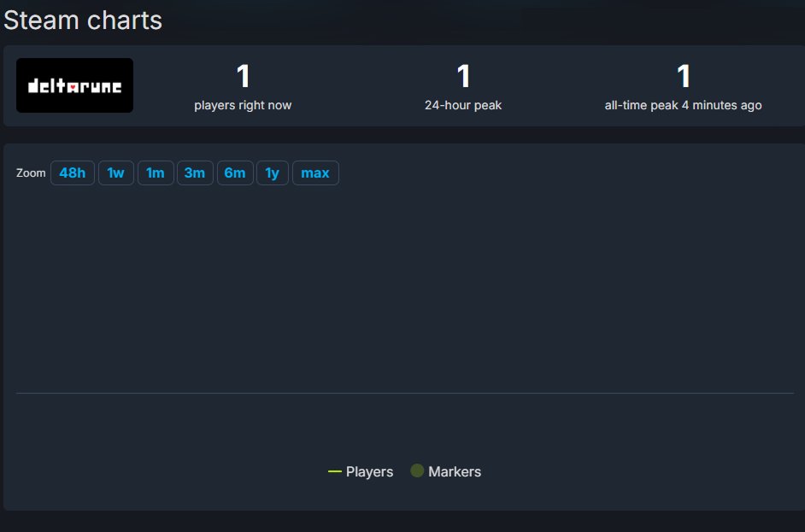Select the 3m zoom range
This screenshot has width=805, height=532.
click(x=195, y=172)
